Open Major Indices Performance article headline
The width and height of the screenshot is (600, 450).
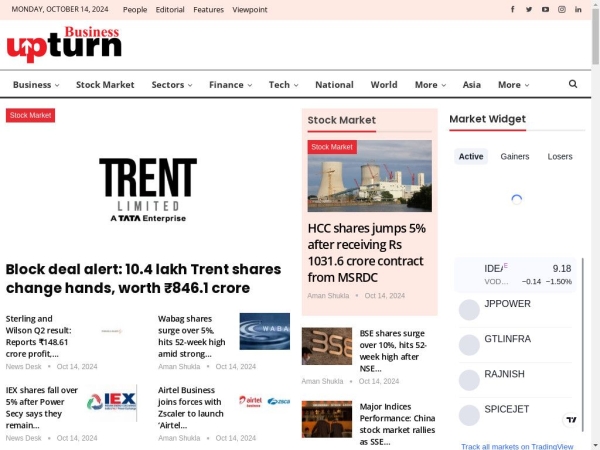pos(397,424)
